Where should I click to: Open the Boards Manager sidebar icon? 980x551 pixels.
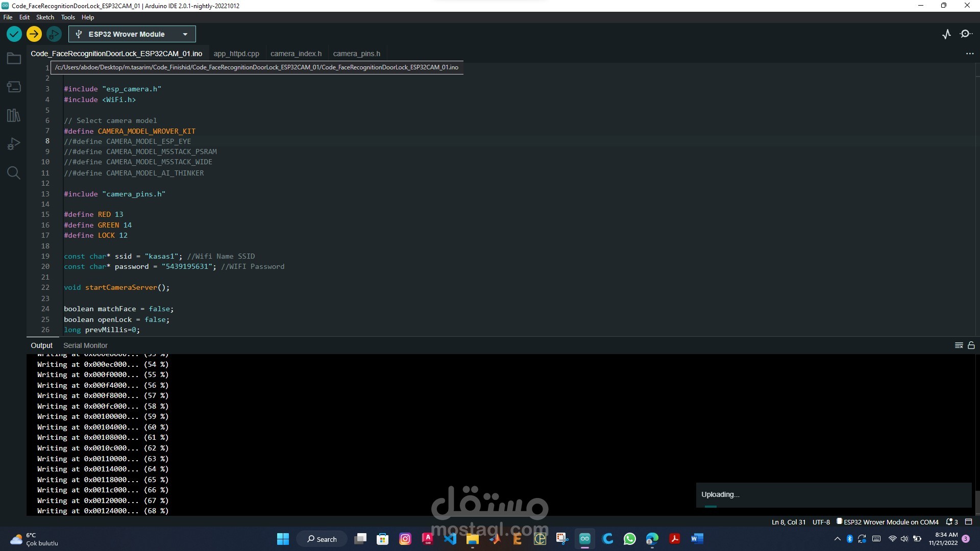(x=14, y=87)
